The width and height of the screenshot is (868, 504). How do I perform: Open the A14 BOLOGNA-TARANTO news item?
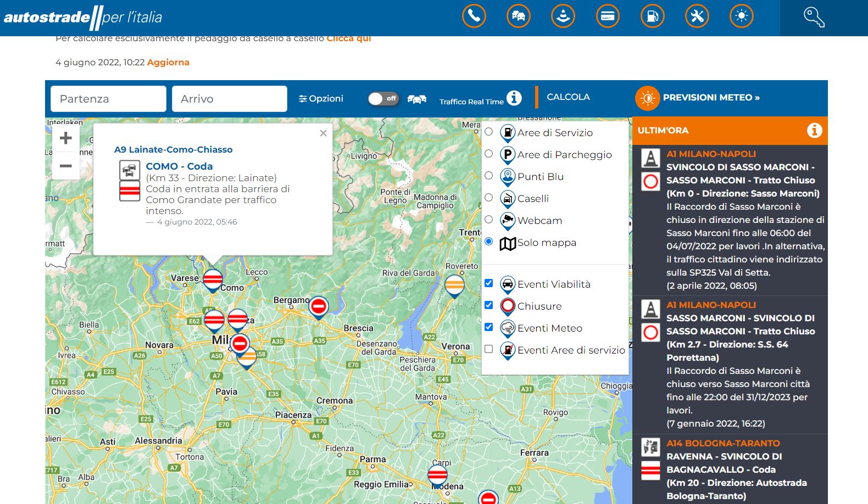722,443
